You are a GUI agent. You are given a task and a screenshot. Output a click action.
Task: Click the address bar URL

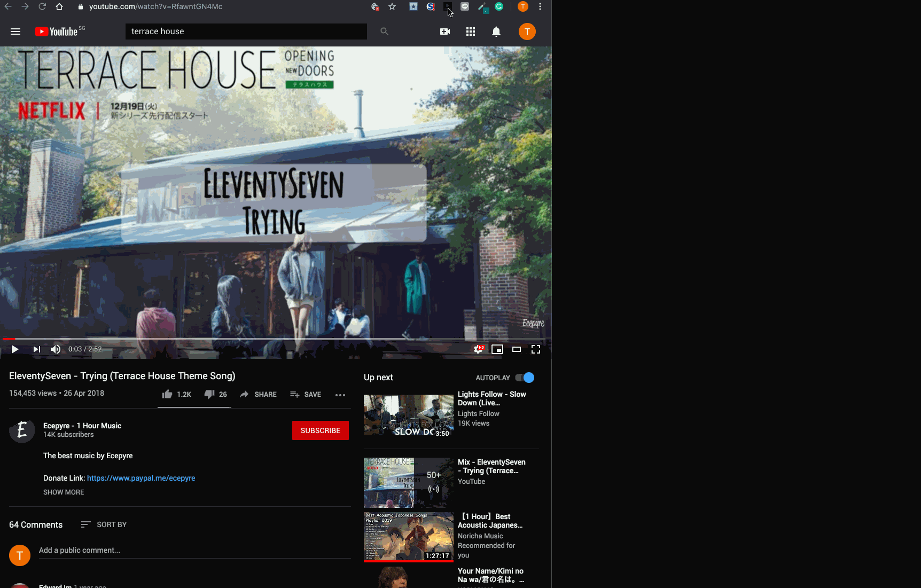pos(155,6)
